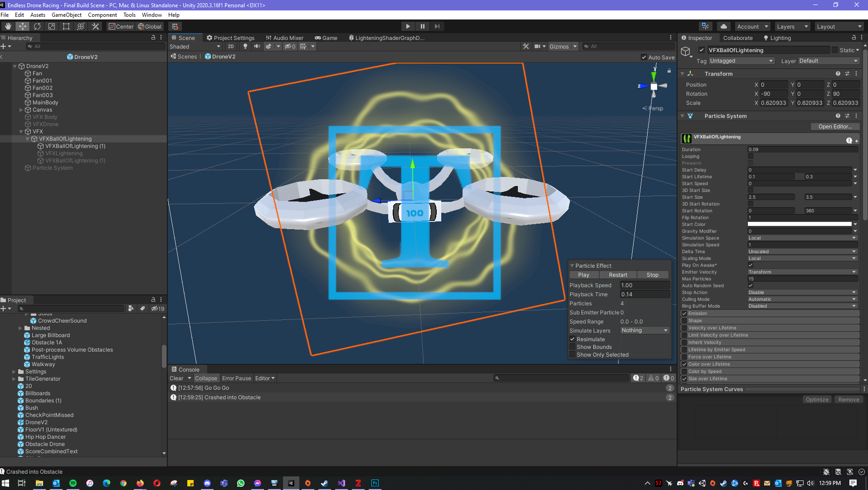This screenshot has height=490, width=868.
Task: Toggle scene lighting bulb icon
Action: pos(245,46)
